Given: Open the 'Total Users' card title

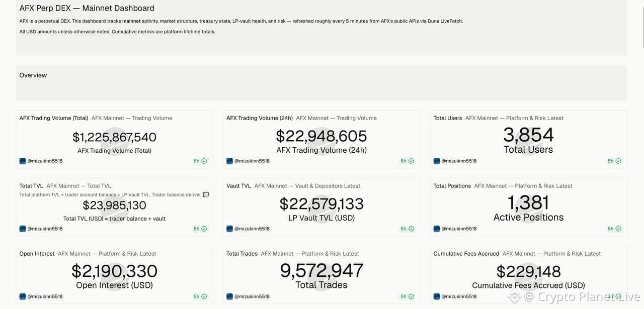Looking at the screenshot, I should pyautogui.click(x=448, y=118).
